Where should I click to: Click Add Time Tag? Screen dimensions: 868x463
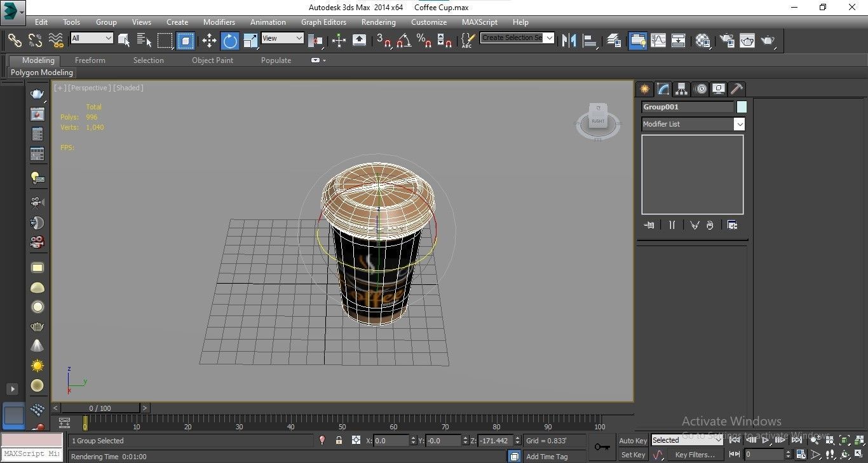(x=547, y=456)
